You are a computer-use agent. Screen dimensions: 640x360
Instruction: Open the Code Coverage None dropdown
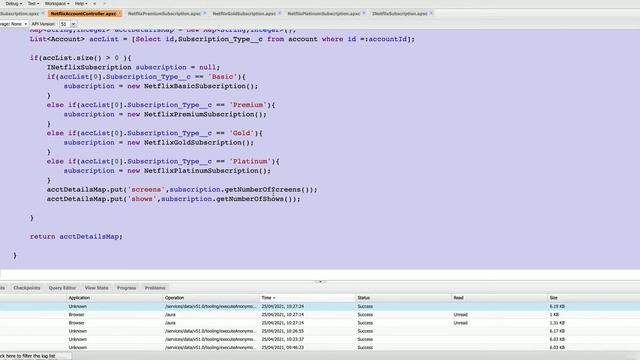(13, 24)
